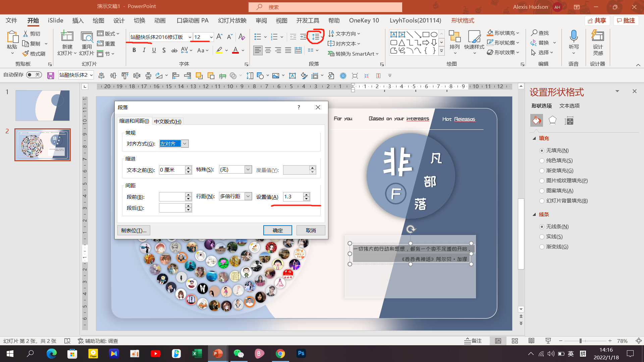Toggle the AutoSave switch
Viewport: 644px width, 362px height.
(34, 75)
